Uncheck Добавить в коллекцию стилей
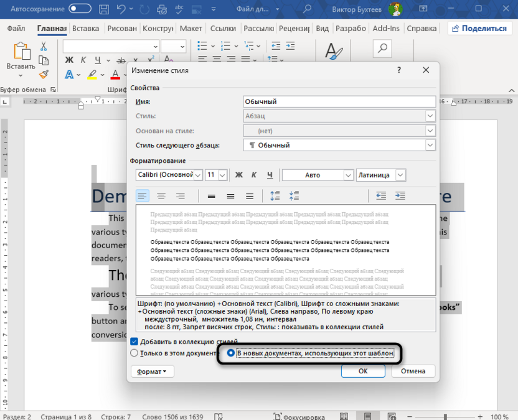 pos(136,341)
